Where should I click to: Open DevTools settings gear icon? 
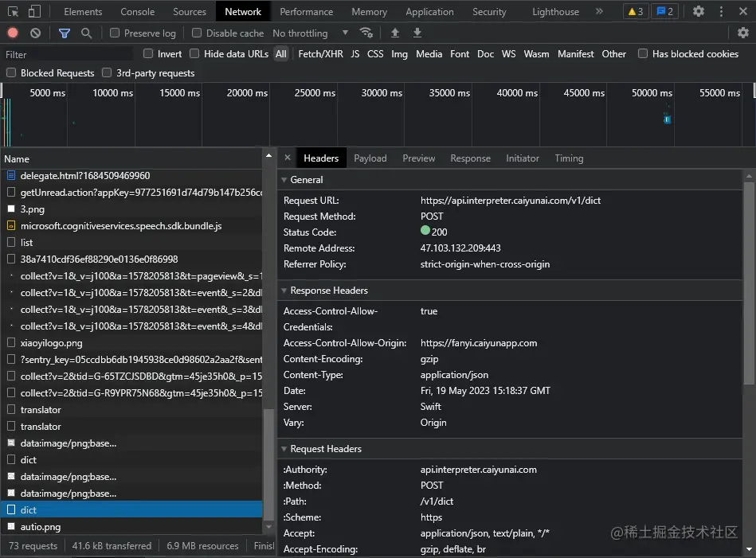(x=698, y=11)
